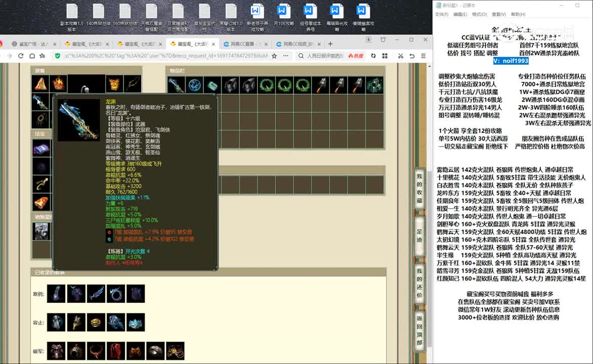Open the 月10E攻略 document on desktop

point(284,15)
